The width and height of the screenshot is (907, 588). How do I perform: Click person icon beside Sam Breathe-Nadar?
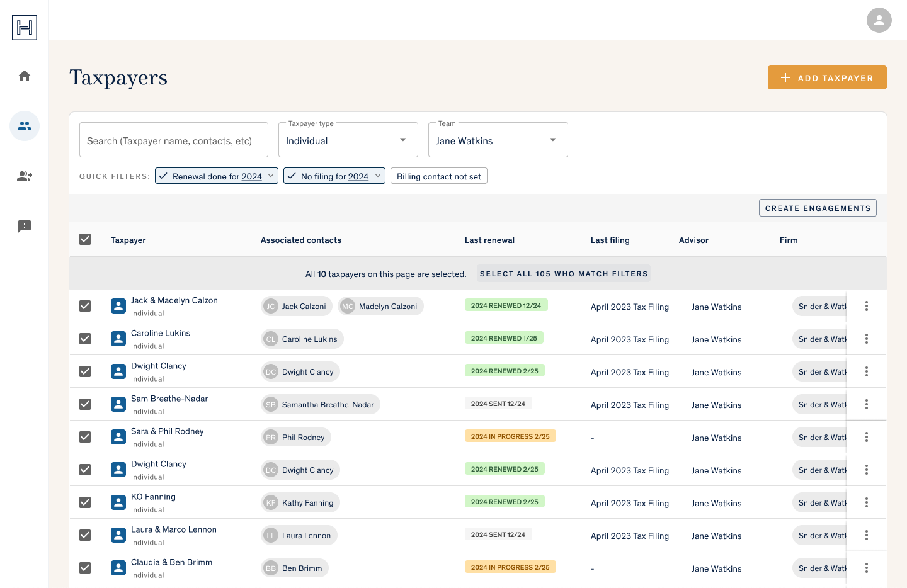(x=118, y=404)
